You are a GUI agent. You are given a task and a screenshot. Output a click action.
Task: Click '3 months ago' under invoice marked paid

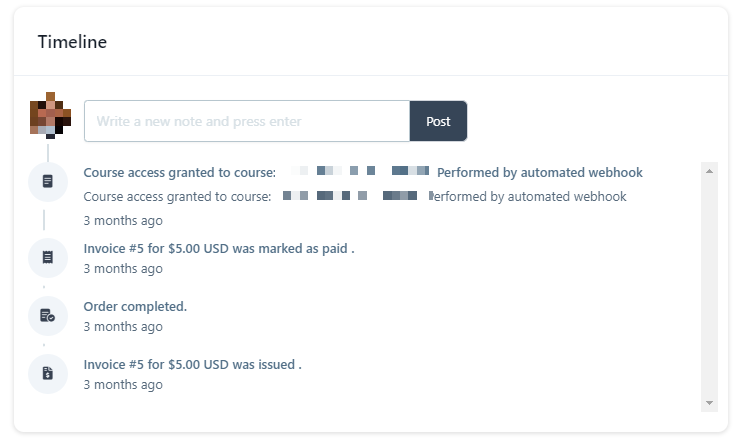click(123, 269)
